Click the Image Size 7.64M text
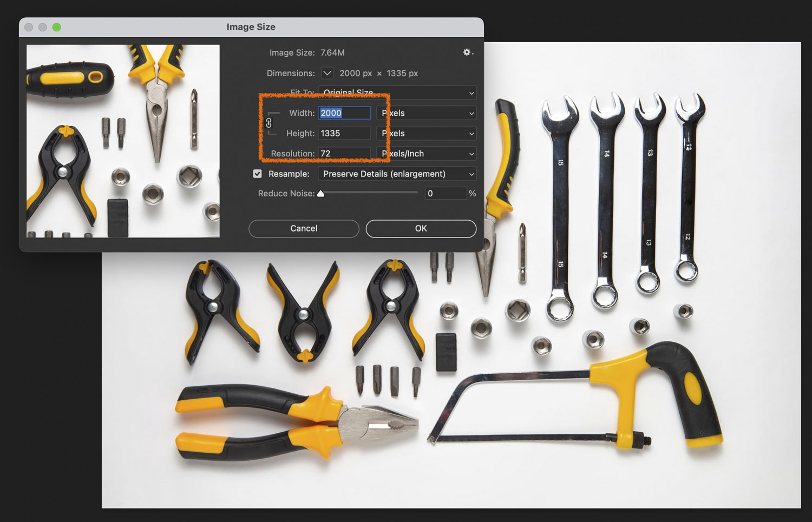The image size is (812, 522). click(x=307, y=52)
